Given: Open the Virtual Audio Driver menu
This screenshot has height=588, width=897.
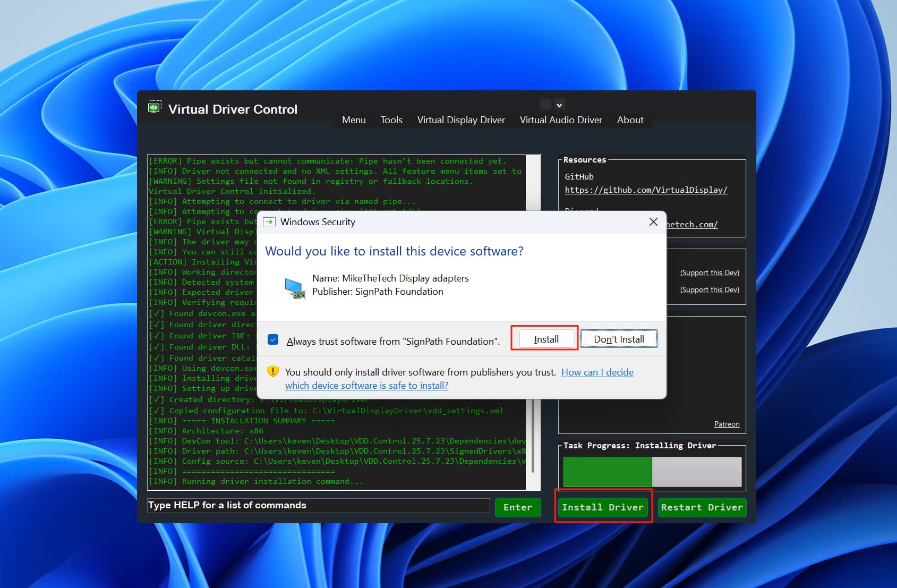Looking at the screenshot, I should (560, 120).
